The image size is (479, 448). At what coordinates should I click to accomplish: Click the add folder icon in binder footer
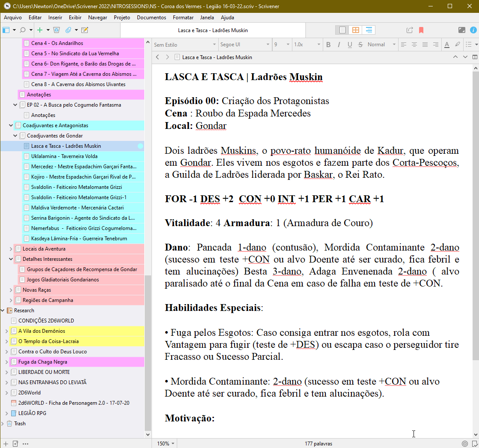(15, 444)
